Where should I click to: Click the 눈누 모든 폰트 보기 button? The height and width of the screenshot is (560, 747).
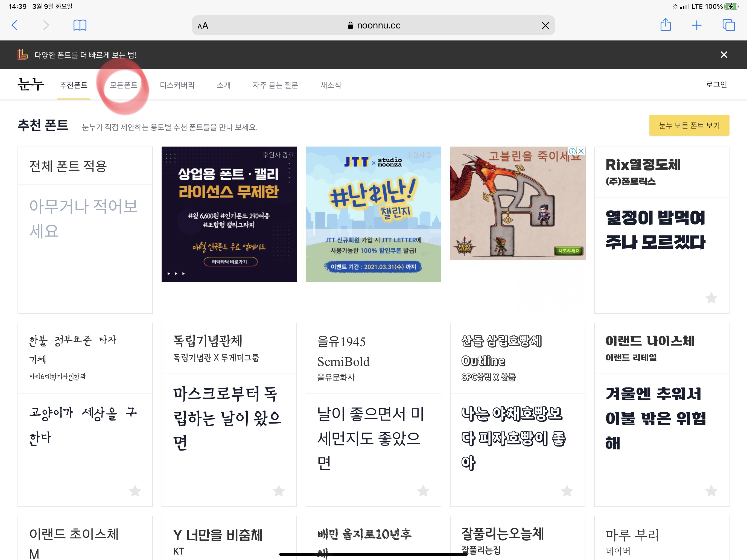(x=689, y=125)
